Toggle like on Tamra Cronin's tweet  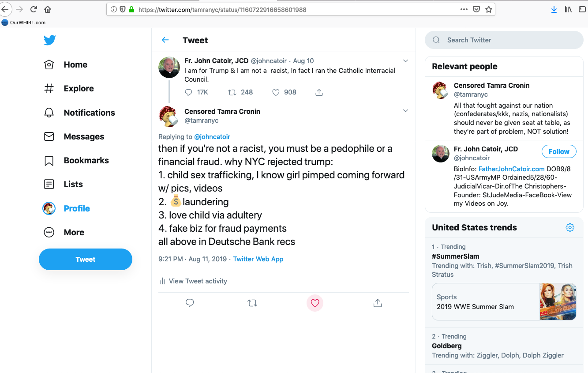pos(315,303)
